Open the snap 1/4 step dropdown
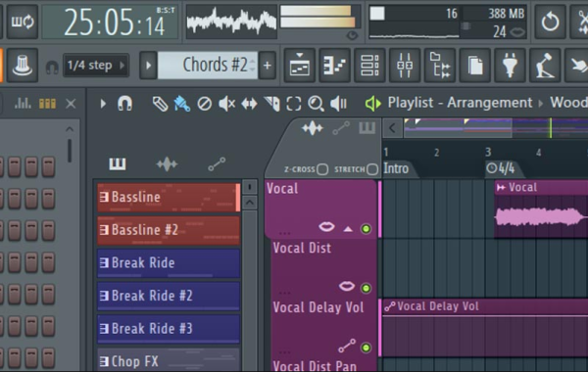The width and height of the screenshot is (588, 372). coord(96,66)
